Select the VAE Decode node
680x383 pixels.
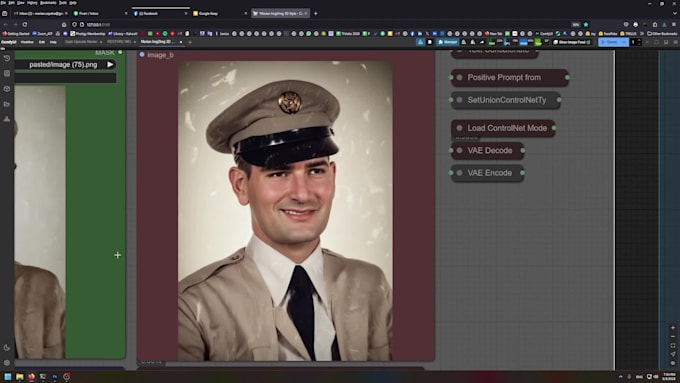[488, 151]
